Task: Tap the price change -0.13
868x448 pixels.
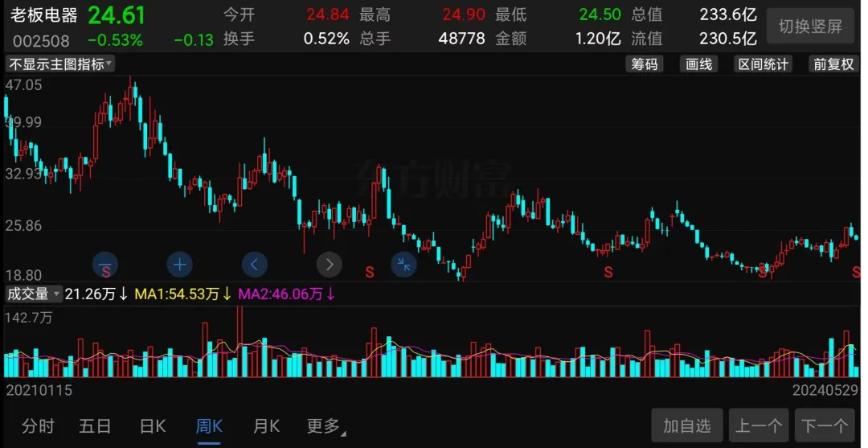Action: (194, 40)
